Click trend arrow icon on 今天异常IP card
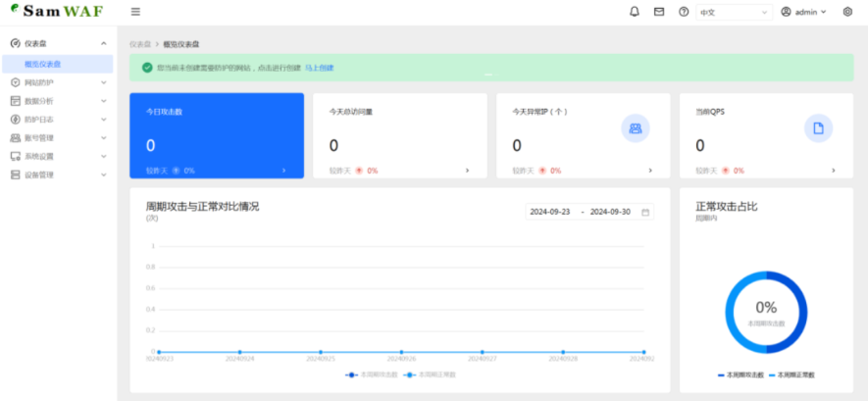868x401 pixels. pos(542,171)
